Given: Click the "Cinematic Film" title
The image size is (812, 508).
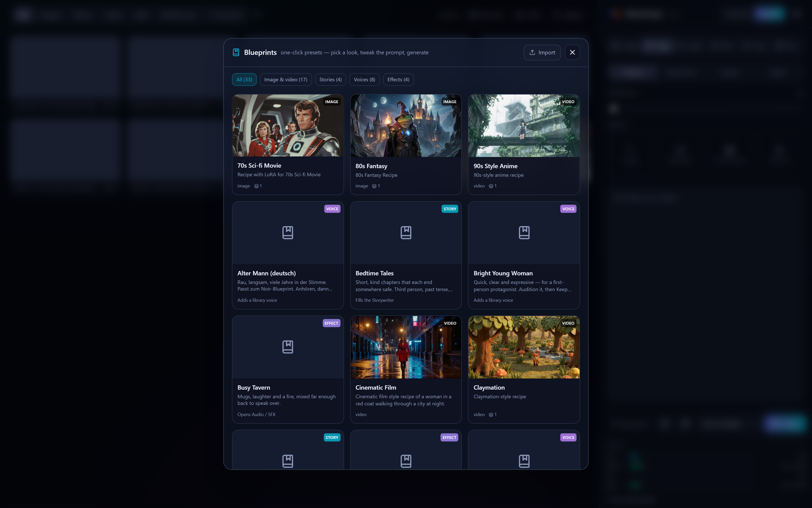Looking at the screenshot, I should (x=376, y=388).
